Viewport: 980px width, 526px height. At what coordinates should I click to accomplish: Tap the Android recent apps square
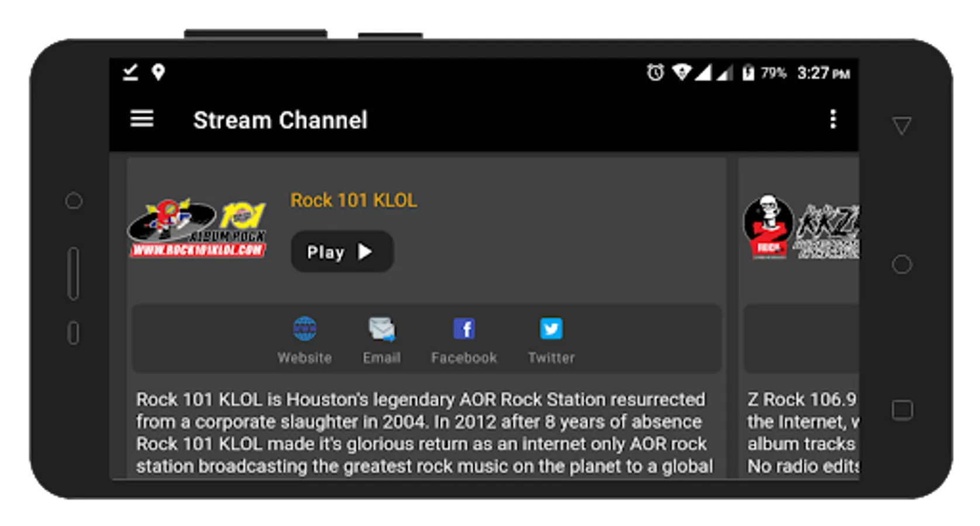point(902,410)
